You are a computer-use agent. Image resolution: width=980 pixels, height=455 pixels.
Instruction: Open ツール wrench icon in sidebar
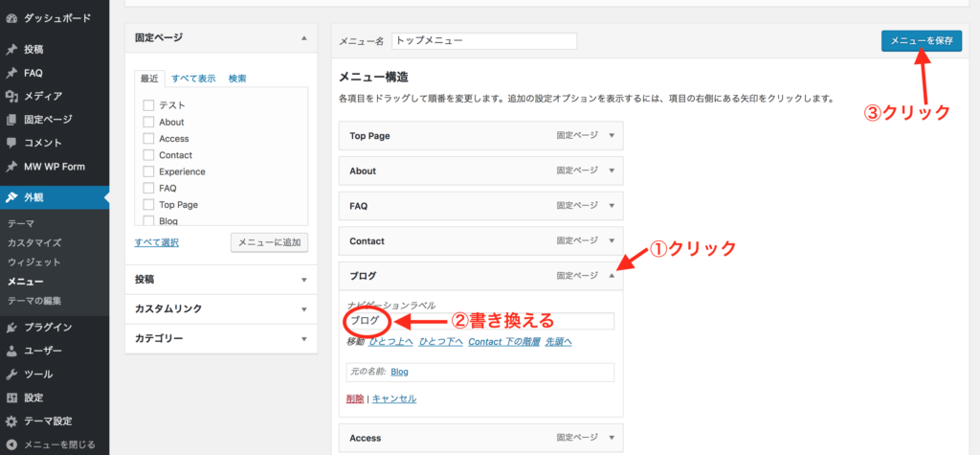(x=11, y=375)
